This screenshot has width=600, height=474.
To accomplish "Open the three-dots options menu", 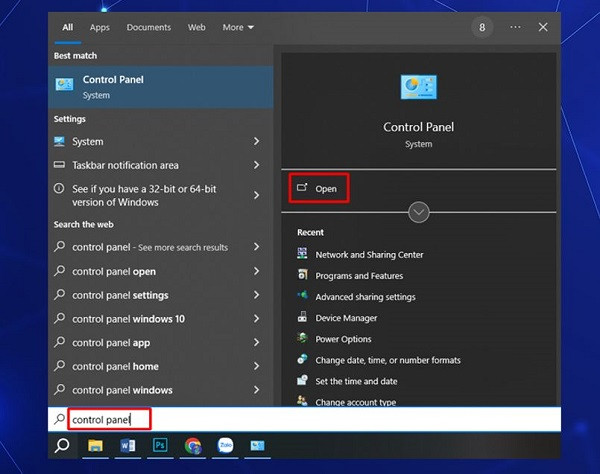I will coord(515,27).
